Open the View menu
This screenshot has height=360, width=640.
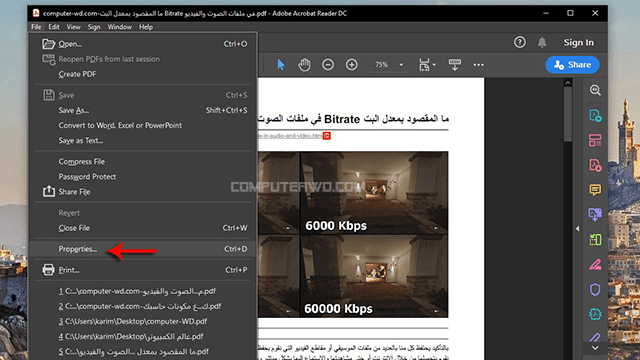73,27
